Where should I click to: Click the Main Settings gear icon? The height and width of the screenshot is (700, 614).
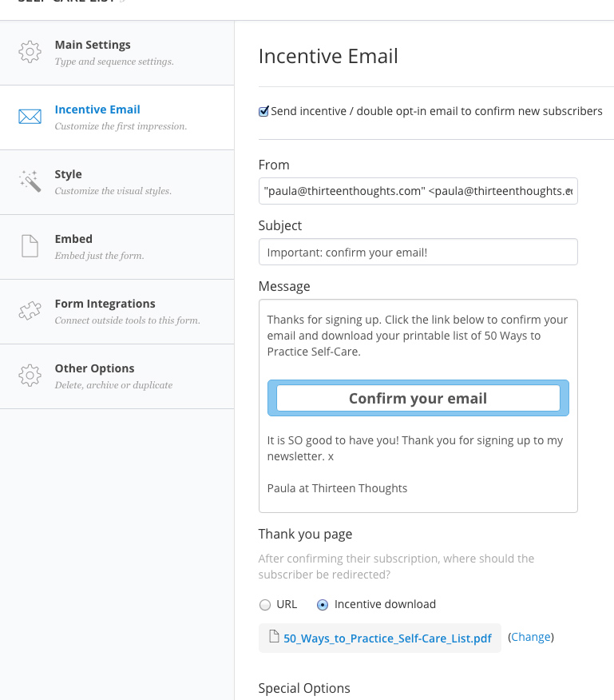tap(30, 52)
